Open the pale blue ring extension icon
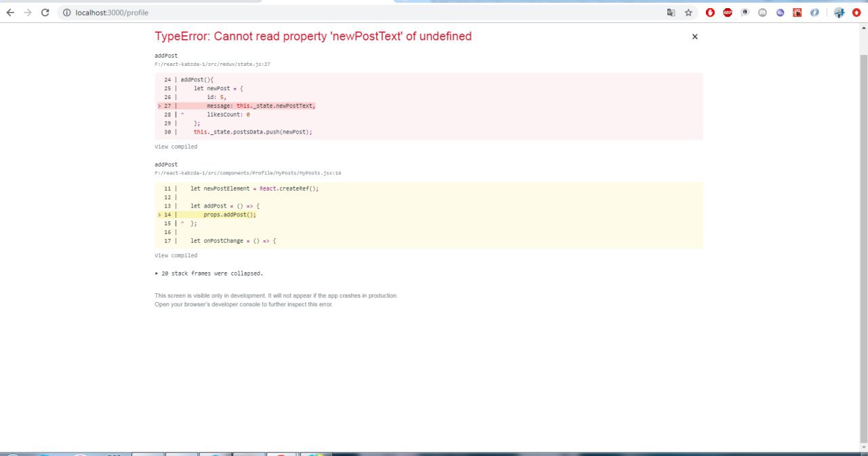The height and width of the screenshot is (456, 868). click(x=814, y=12)
